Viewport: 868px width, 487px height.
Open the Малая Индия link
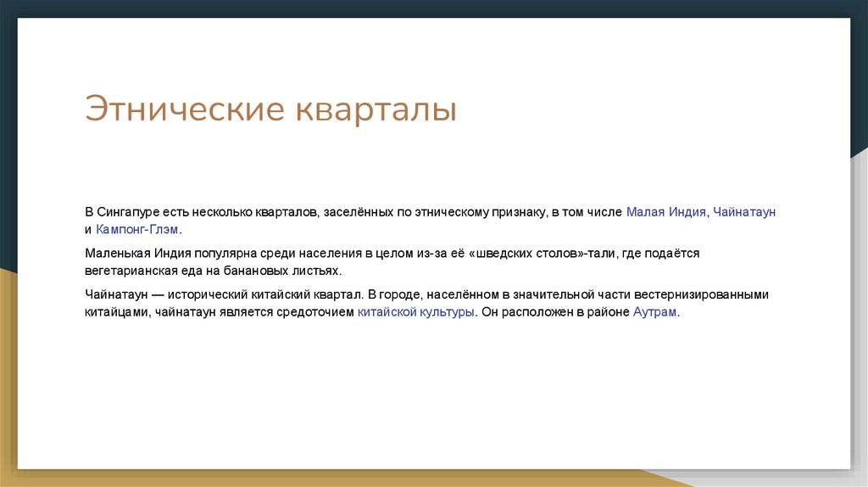pyautogui.click(x=666, y=212)
